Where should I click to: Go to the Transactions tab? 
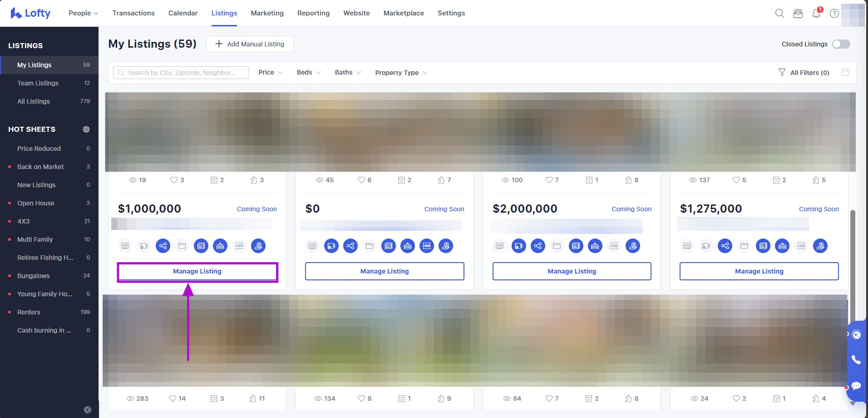point(133,13)
